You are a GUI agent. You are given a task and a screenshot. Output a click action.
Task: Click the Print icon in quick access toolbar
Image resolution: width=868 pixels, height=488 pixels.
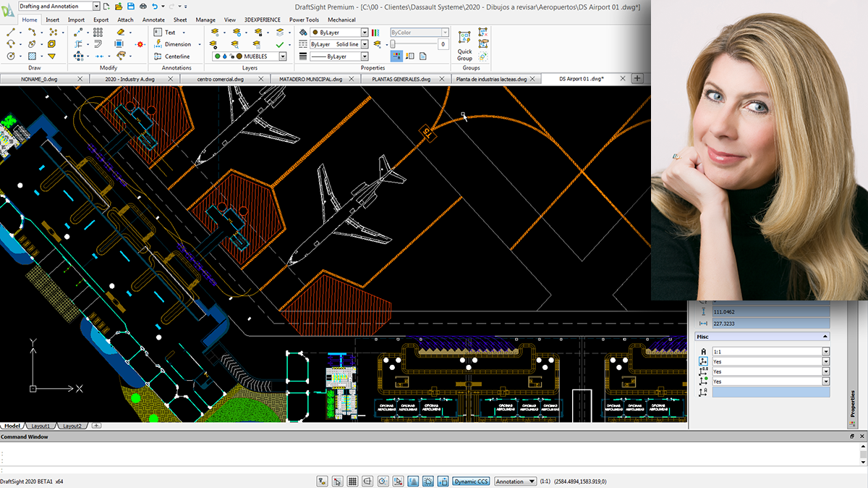click(x=142, y=7)
